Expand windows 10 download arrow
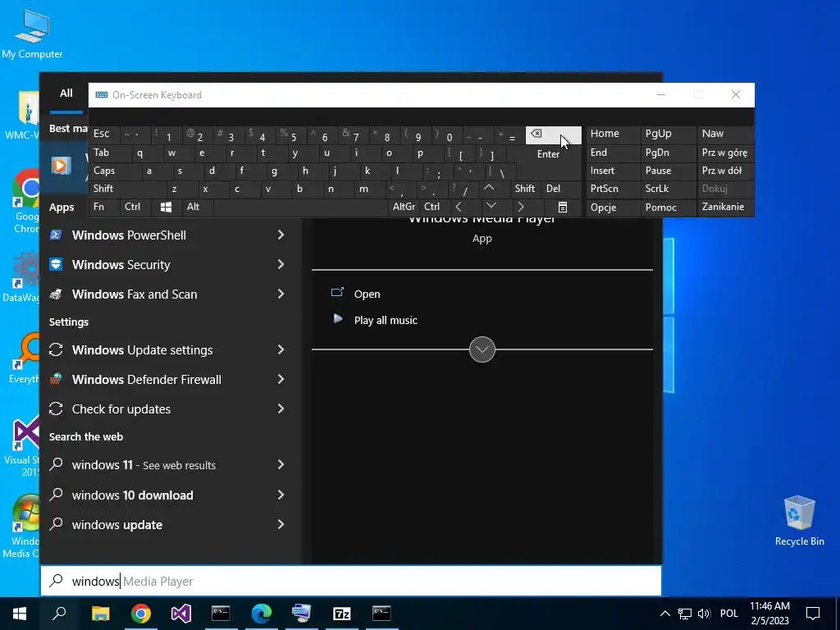 coord(281,495)
